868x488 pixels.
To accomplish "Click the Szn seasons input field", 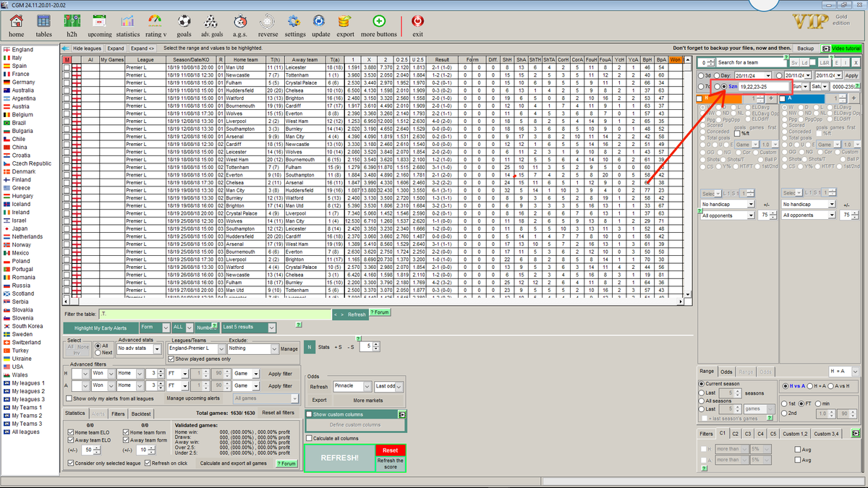I will [x=765, y=86].
